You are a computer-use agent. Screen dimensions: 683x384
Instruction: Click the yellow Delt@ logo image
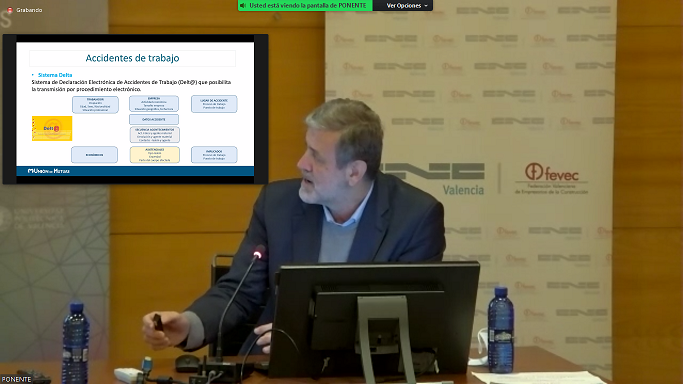52,128
